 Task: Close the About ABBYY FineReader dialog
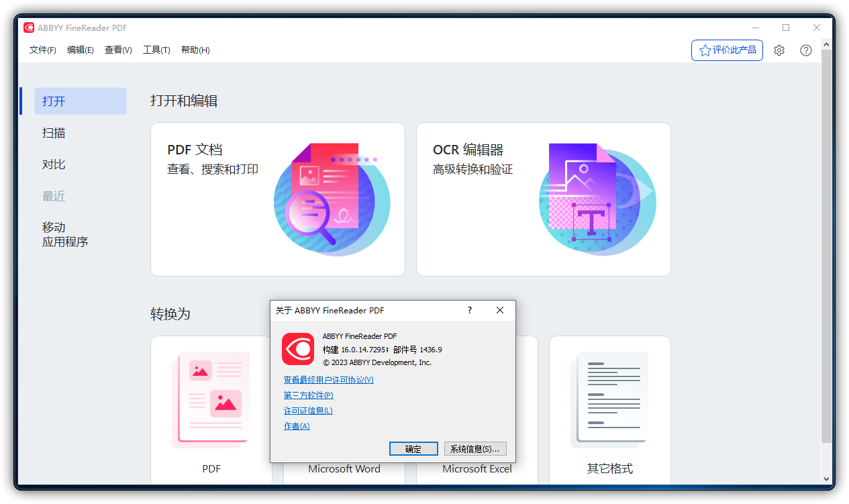click(x=500, y=310)
